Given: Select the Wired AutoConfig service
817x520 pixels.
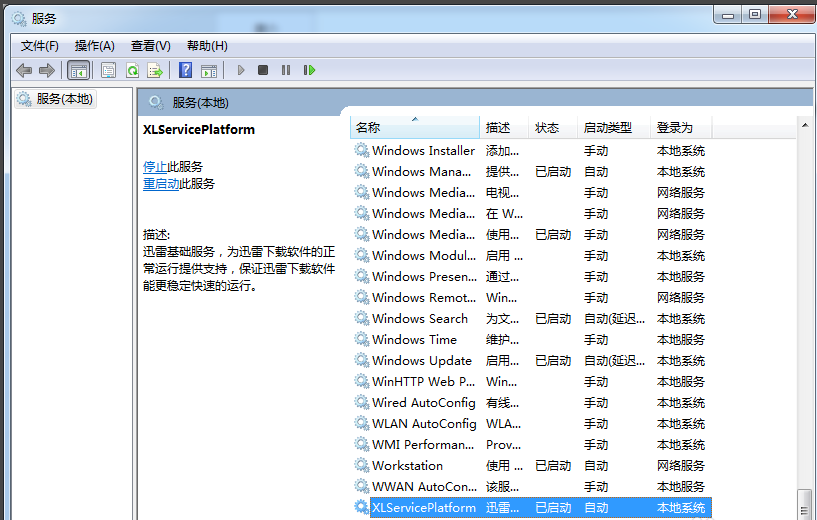Looking at the screenshot, I should tap(531, 402).
